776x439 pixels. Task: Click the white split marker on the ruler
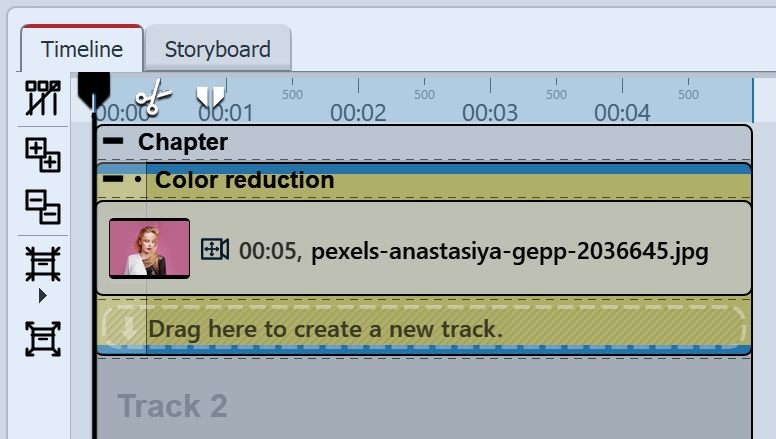pyautogui.click(x=210, y=96)
